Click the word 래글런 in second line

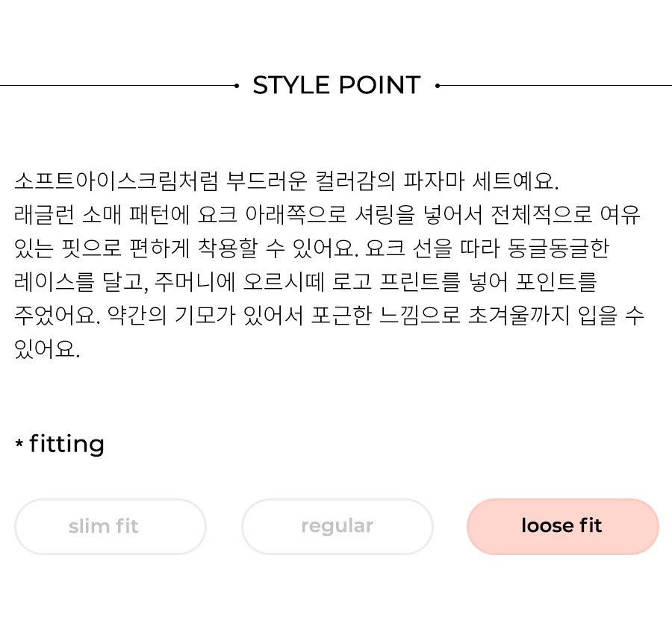coord(45,215)
